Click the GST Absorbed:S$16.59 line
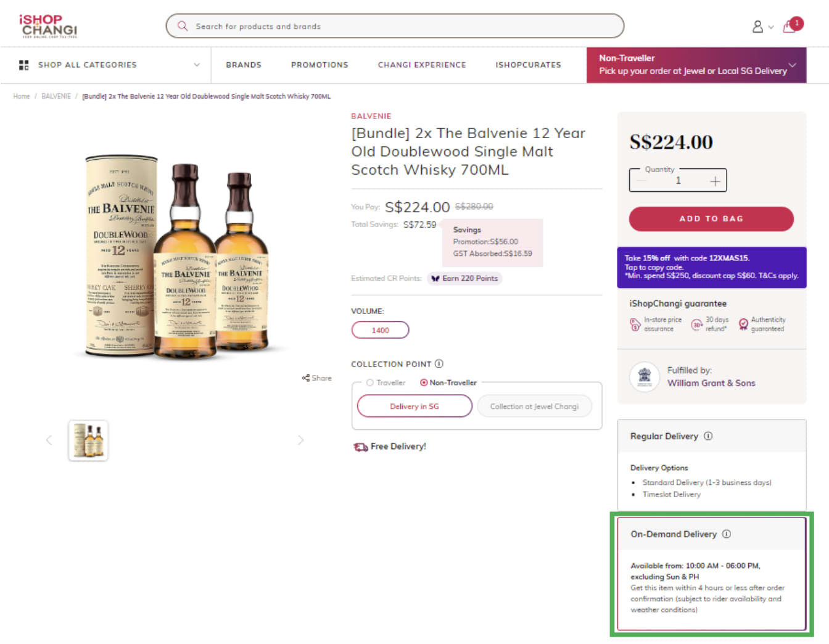Image resolution: width=829 pixels, height=644 pixels. pyautogui.click(x=493, y=254)
